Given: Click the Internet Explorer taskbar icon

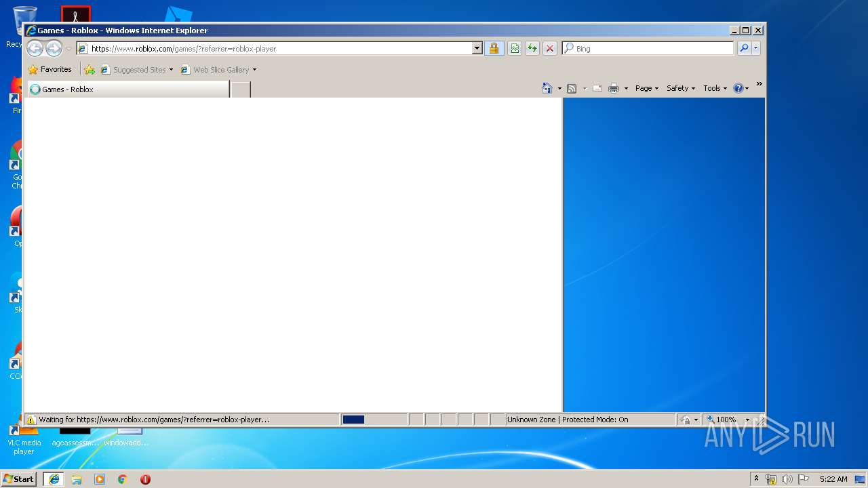Looking at the screenshot, I should (x=54, y=479).
